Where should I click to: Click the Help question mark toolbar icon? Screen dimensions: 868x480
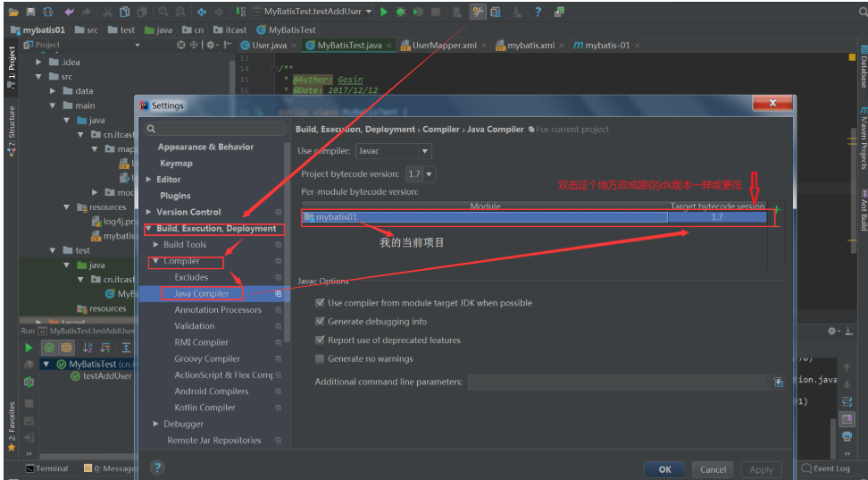[538, 12]
